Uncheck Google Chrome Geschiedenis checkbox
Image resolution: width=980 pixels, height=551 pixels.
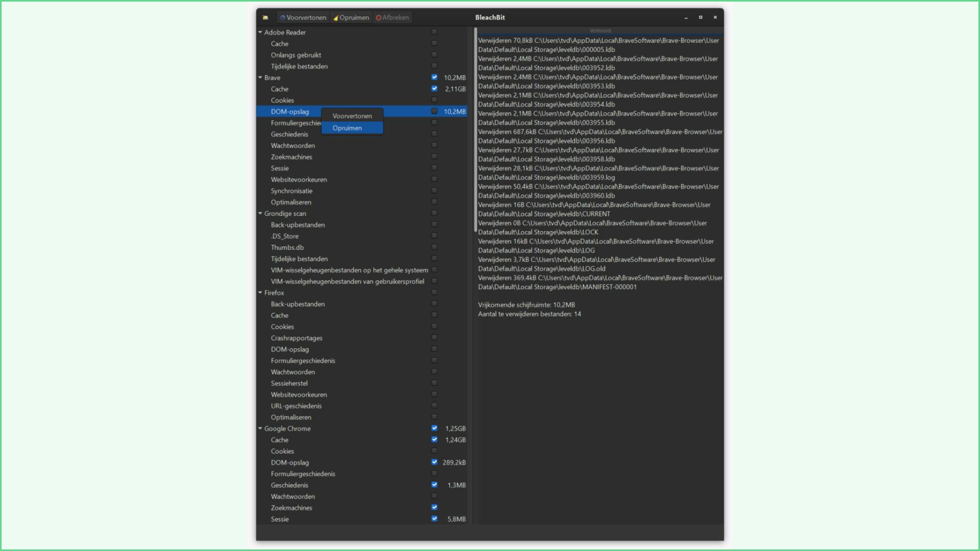point(434,485)
